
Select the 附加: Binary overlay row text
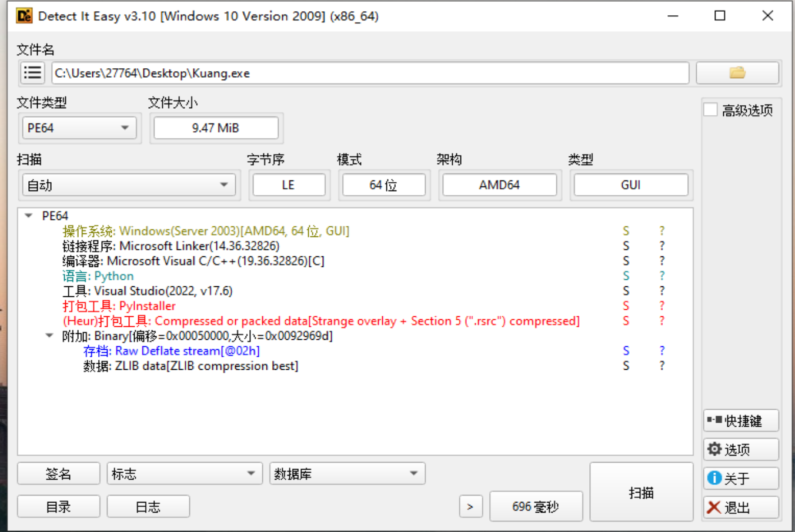pos(198,336)
